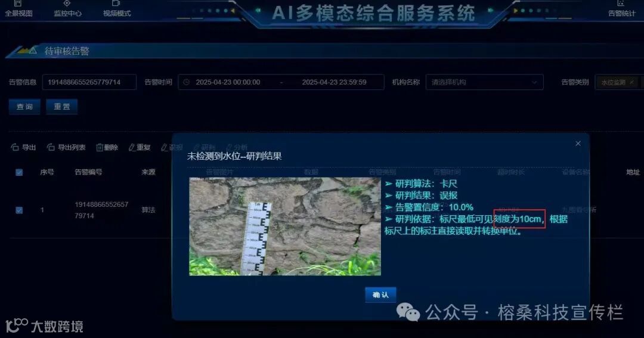Click the 研判结果：误报 text line

(421, 196)
